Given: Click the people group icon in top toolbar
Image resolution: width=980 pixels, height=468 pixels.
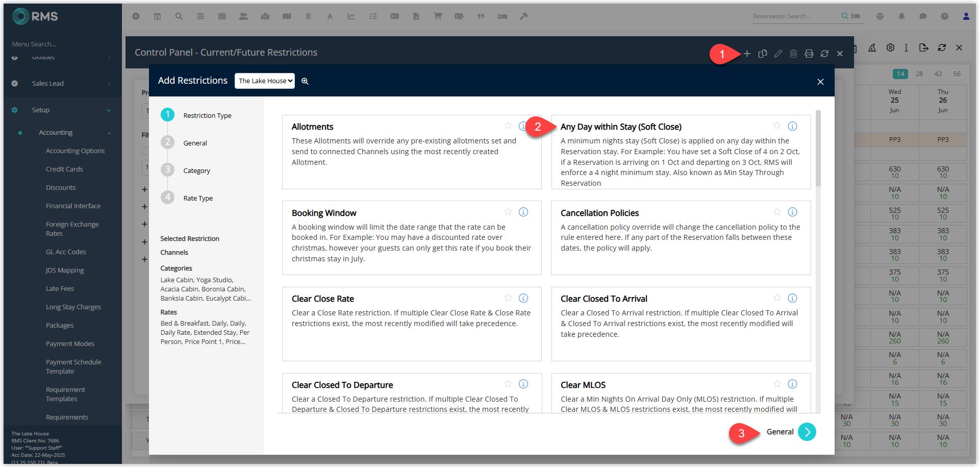Looking at the screenshot, I should [x=244, y=16].
